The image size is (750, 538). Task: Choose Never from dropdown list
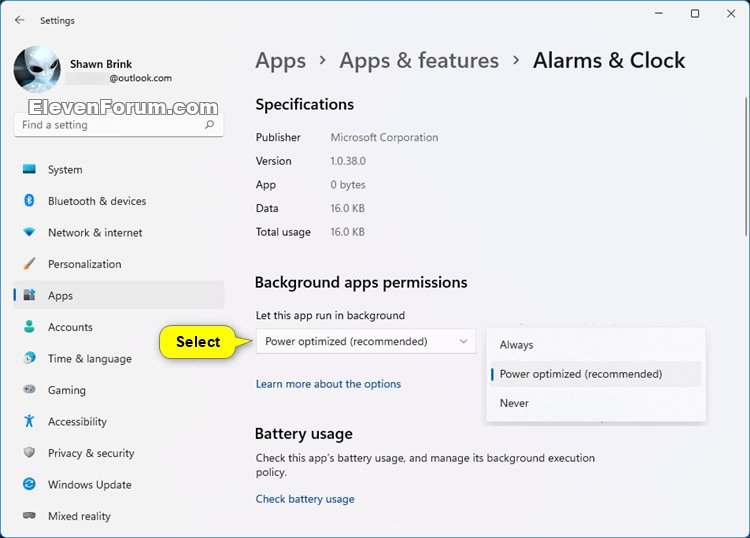[596, 403]
